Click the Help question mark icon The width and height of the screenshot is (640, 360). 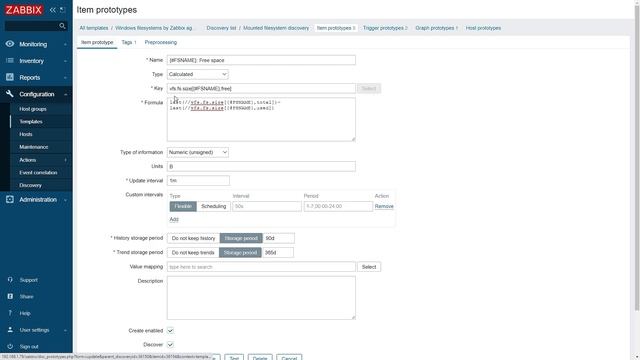(x=10, y=313)
